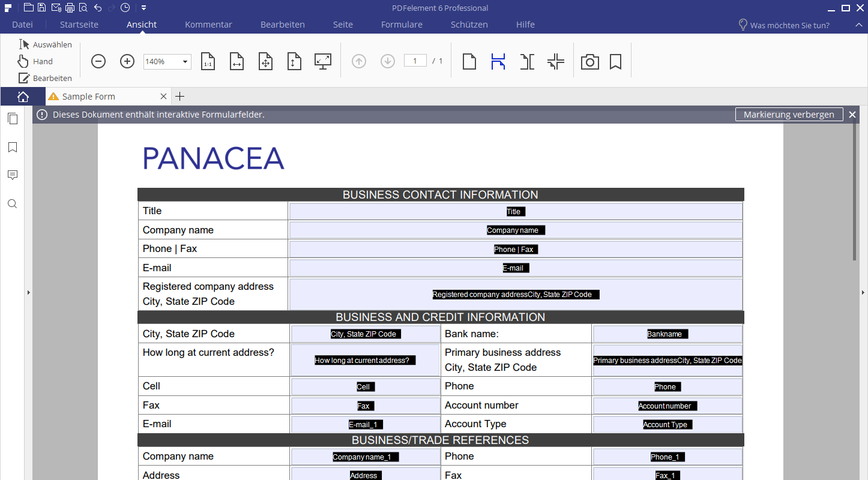
Task: Set view to actual size 1:1
Action: 208,61
